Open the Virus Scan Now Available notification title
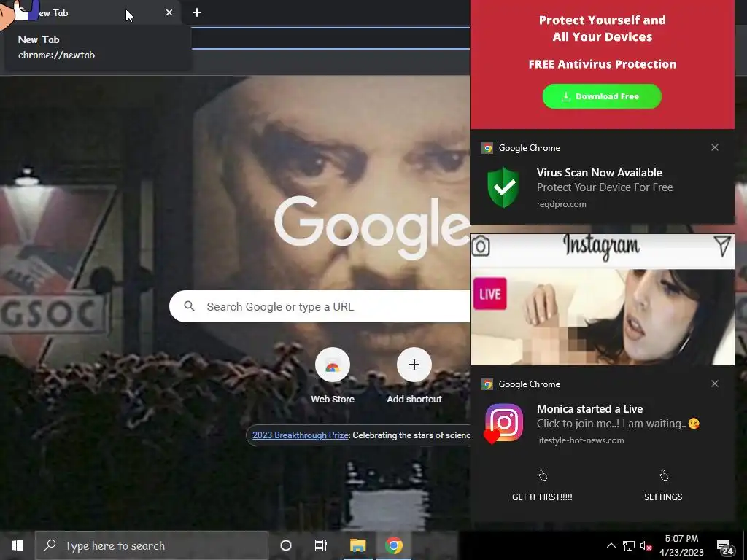 click(600, 172)
